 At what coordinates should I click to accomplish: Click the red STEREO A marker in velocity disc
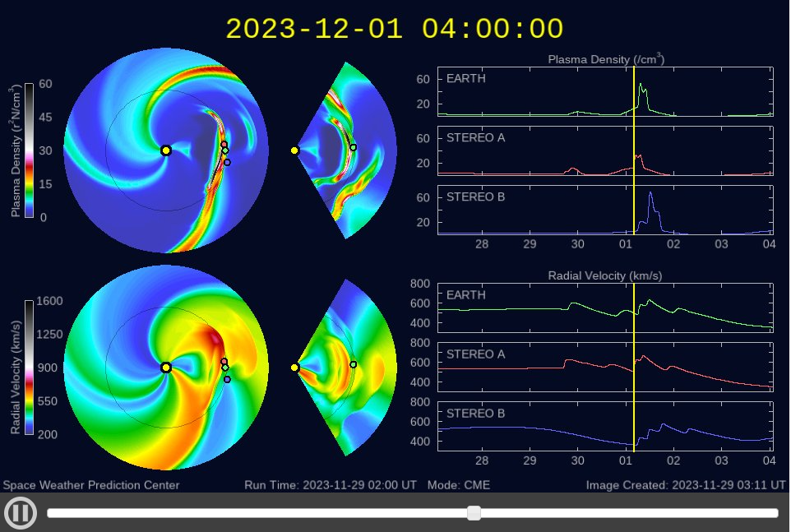[x=224, y=362]
